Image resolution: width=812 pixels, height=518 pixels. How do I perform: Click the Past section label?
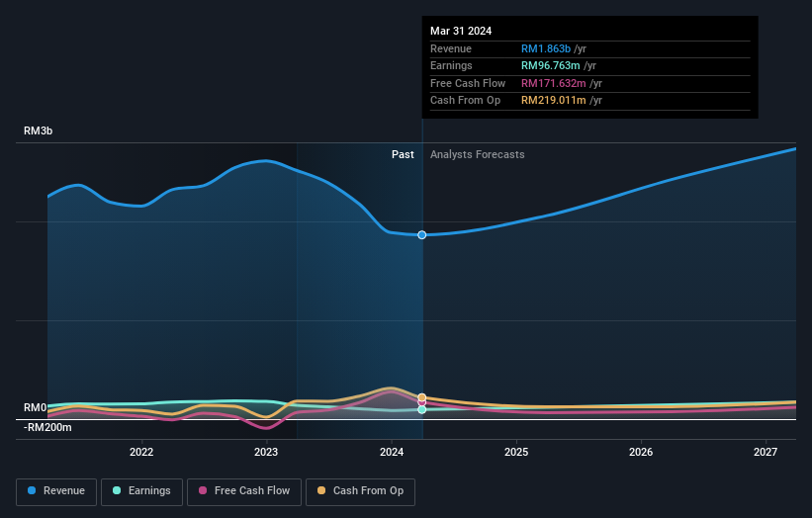click(403, 155)
